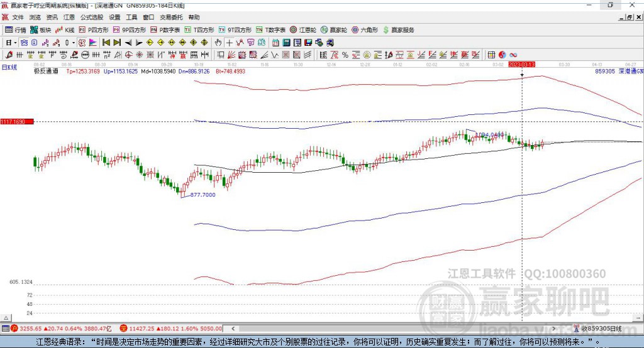Click the last yellow diamond four-arrow icon

[x=204, y=43]
